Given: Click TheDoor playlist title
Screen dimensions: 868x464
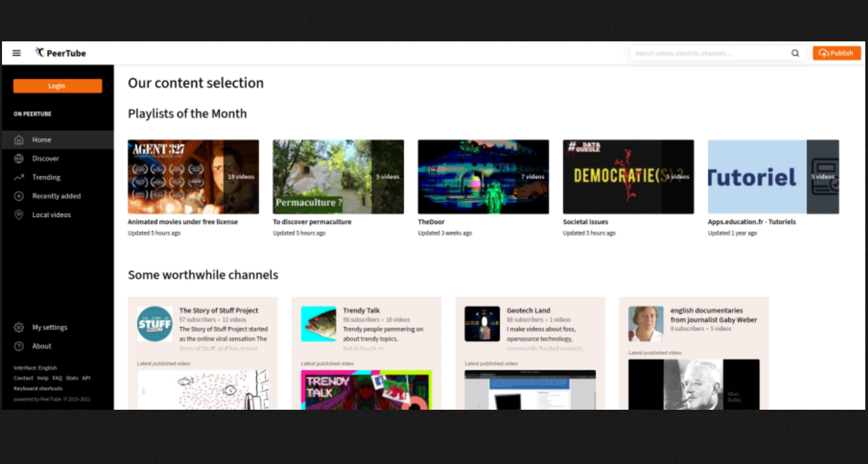Looking at the screenshot, I should click(431, 222).
